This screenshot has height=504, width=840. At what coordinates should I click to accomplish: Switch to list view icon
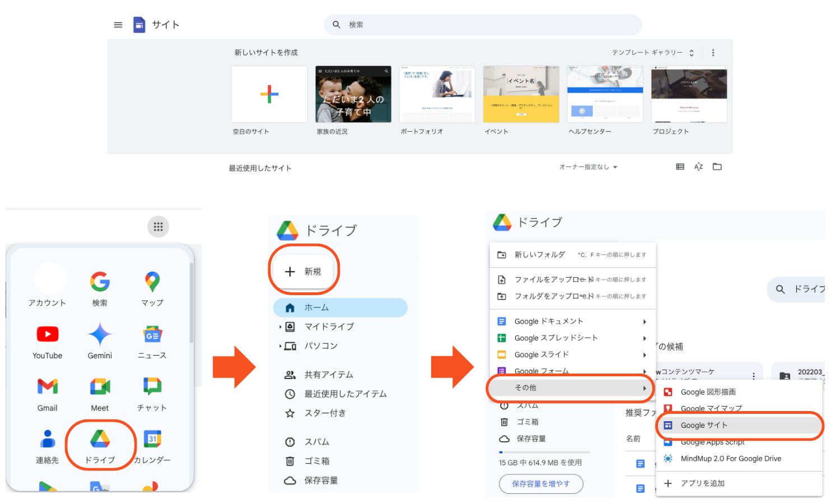(680, 167)
